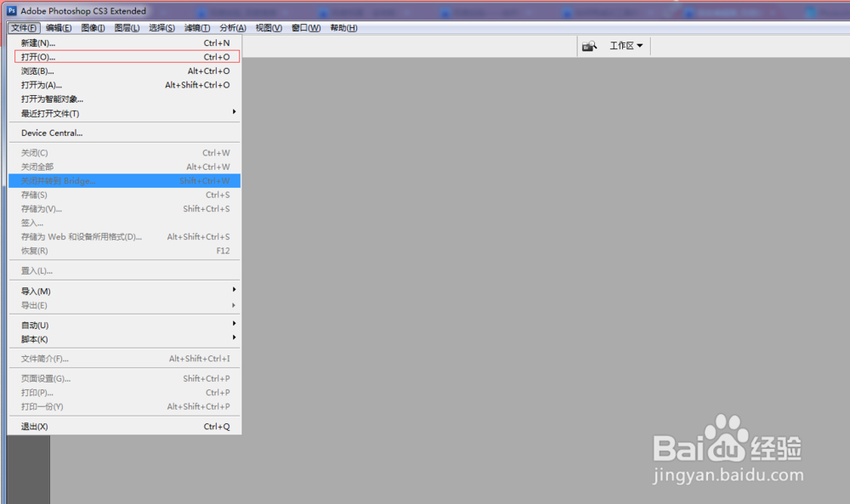Open the 文件(F) menu

click(24, 28)
